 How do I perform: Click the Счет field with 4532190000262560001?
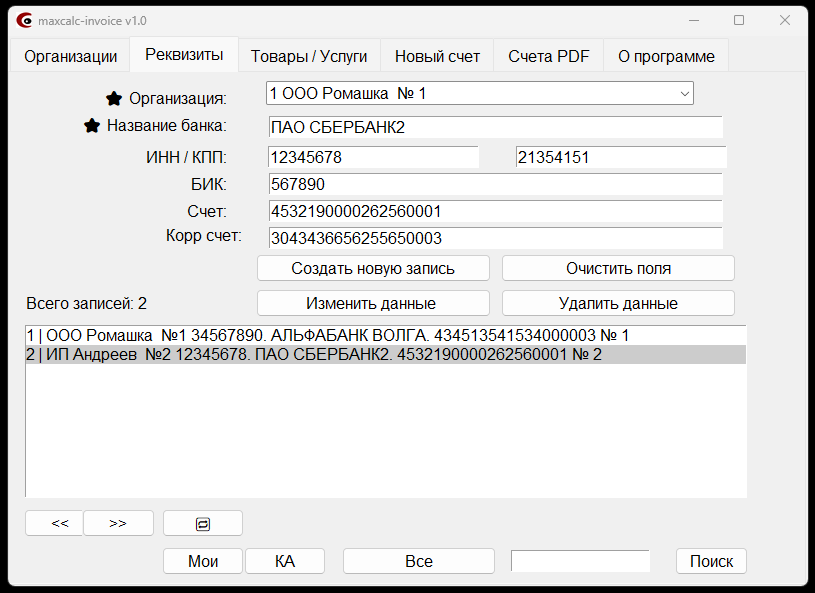pos(495,212)
